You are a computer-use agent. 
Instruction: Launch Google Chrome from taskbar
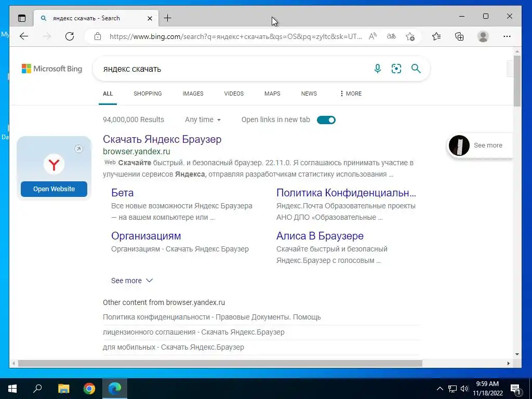pos(89,389)
